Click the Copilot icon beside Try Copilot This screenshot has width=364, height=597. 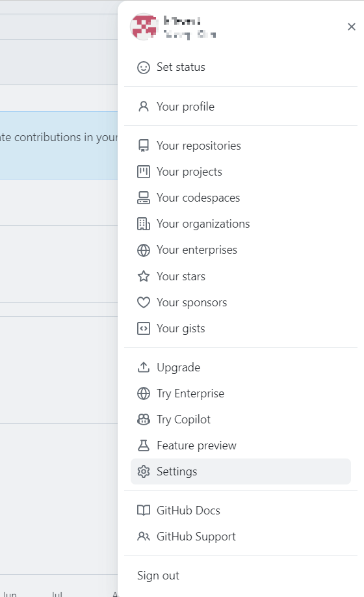[x=144, y=419]
